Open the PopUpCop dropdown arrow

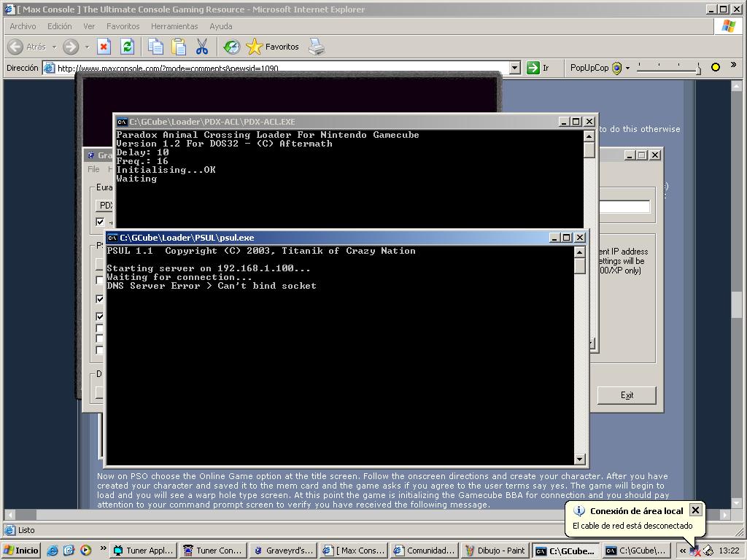click(x=627, y=68)
